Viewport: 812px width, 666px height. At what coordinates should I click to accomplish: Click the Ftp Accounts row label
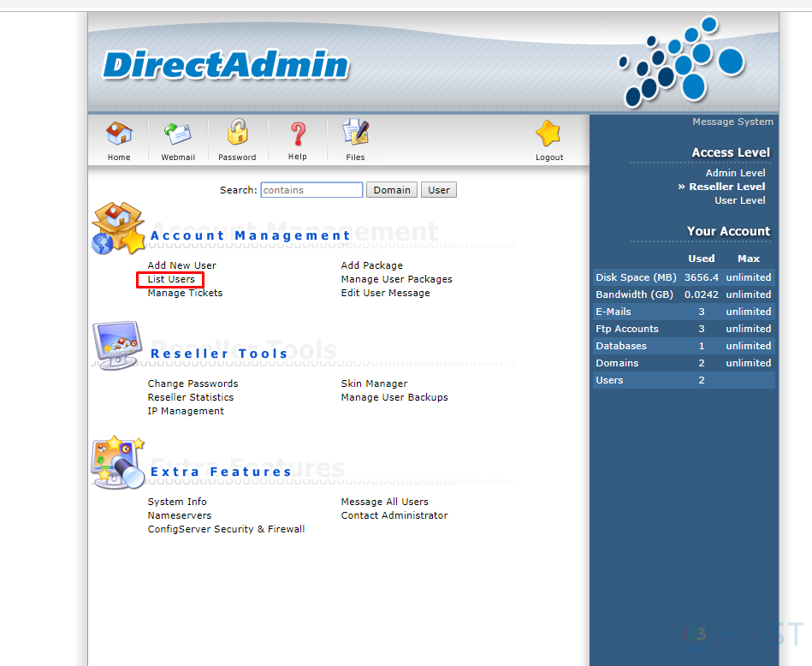click(627, 329)
